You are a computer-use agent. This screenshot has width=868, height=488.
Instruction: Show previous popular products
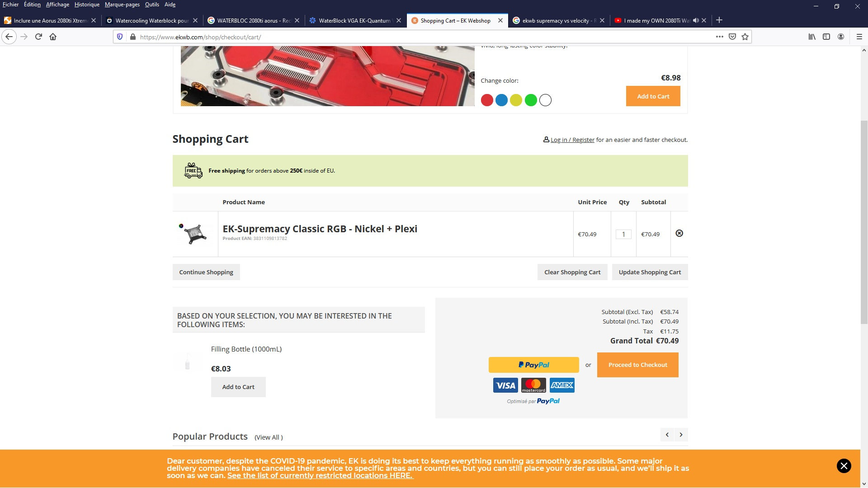667,435
